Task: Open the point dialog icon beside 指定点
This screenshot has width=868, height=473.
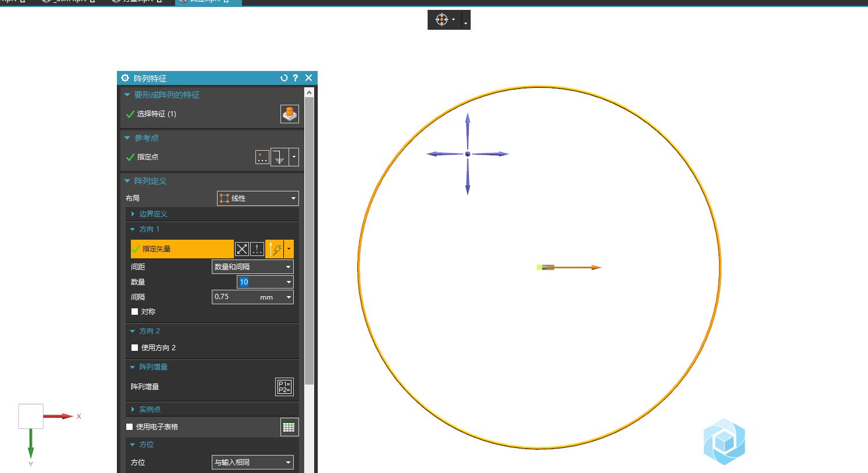Action: point(262,157)
